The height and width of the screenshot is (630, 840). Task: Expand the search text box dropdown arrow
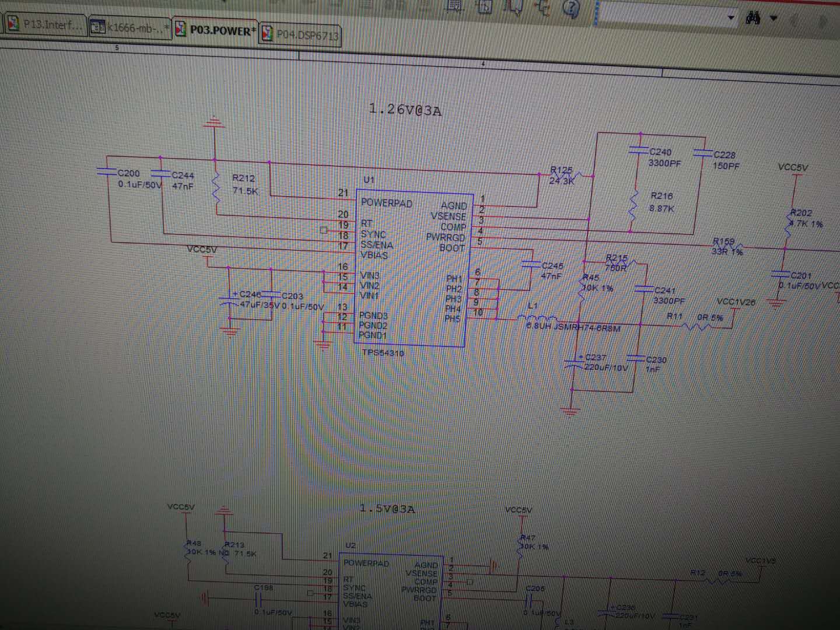pos(731,18)
